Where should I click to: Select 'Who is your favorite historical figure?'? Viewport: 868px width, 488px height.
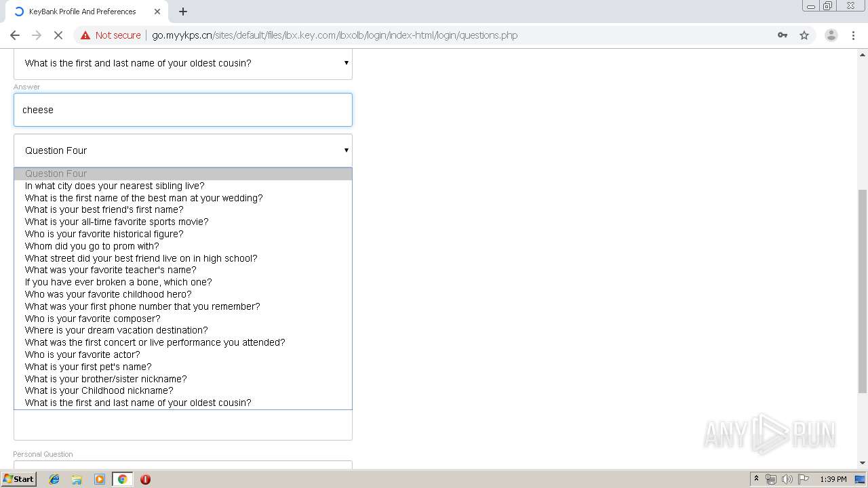pos(183,234)
